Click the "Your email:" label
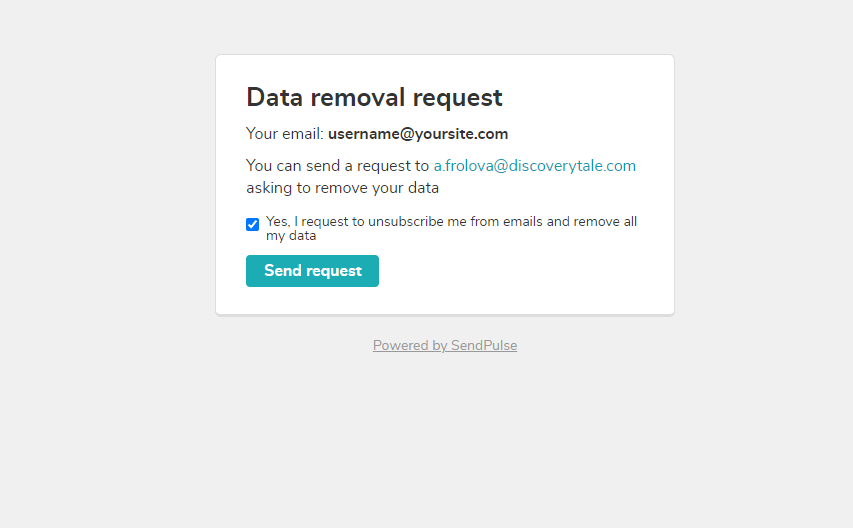The image size is (853, 528). (284, 134)
